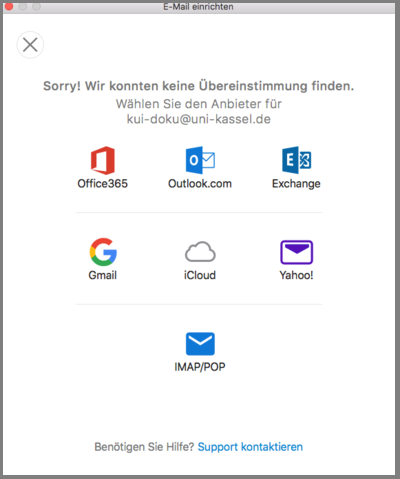Viewport: 400px width, 479px height.
Task: Click the Outlook.com label
Action: coord(200,184)
